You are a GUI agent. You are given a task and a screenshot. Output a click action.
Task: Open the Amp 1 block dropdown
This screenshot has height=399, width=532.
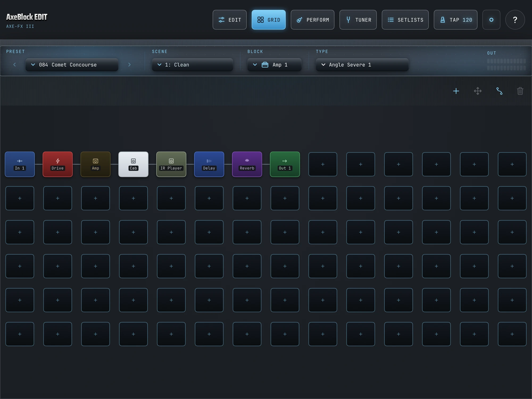pyautogui.click(x=274, y=65)
